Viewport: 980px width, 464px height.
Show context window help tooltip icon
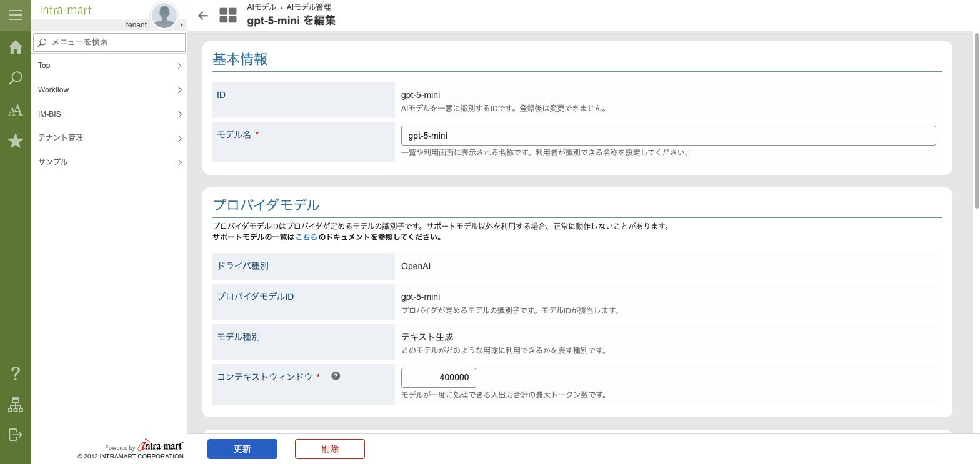pyautogui.click(x=336, y=376)
